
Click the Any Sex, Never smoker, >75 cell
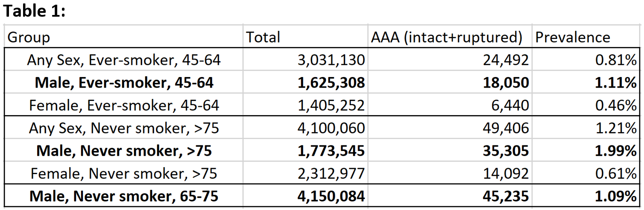124,127
